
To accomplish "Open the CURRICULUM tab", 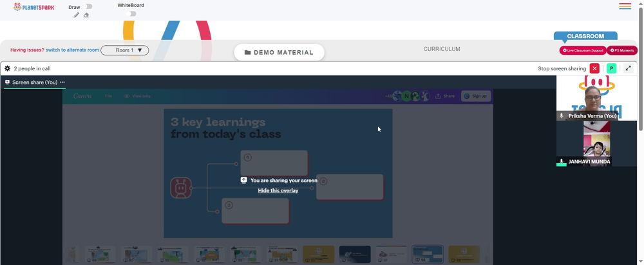I will pos(442,49).
